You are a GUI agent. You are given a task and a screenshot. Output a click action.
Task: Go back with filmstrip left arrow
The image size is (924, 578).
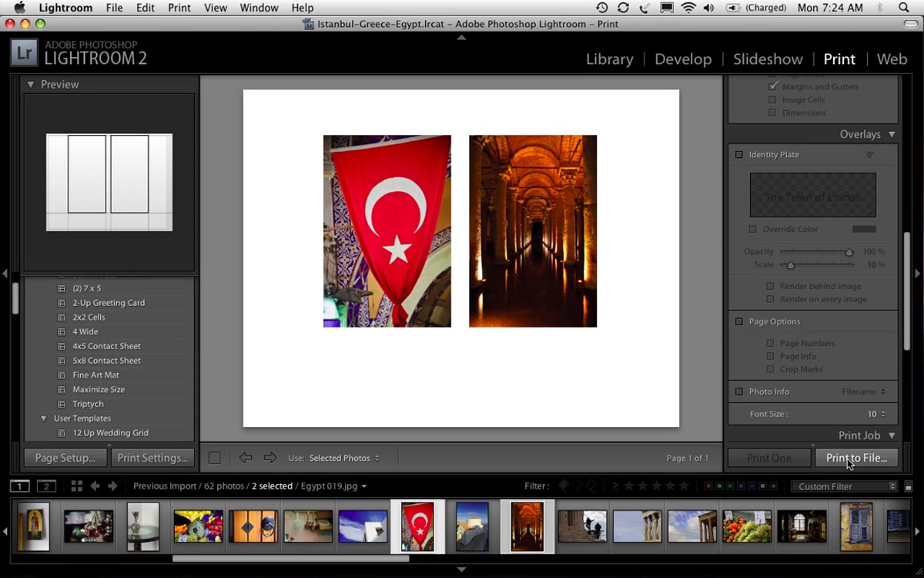95,486
